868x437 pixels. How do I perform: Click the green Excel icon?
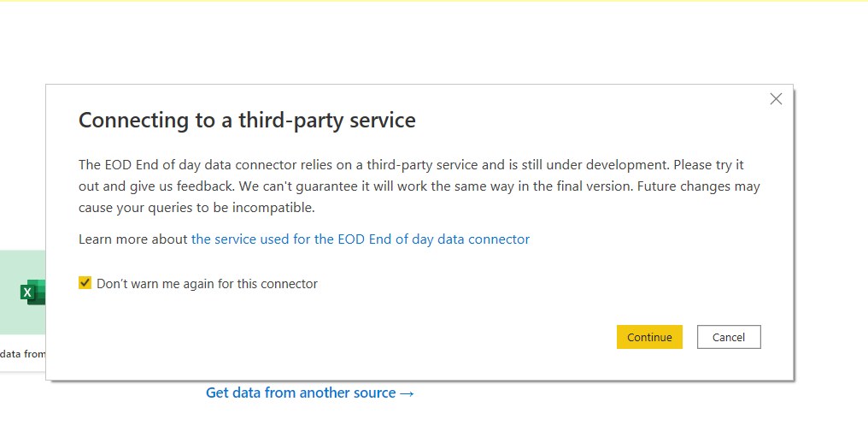pos(32,292)
